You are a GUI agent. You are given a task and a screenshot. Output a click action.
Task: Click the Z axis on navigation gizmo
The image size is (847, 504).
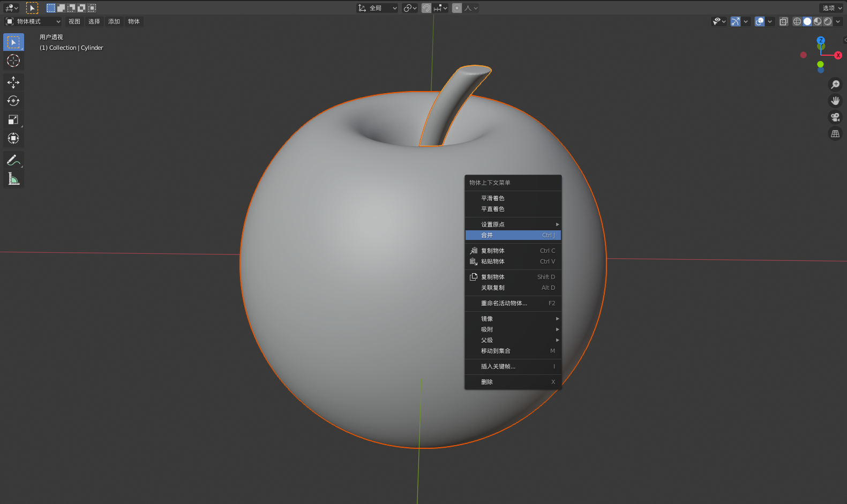coord(821,41)
